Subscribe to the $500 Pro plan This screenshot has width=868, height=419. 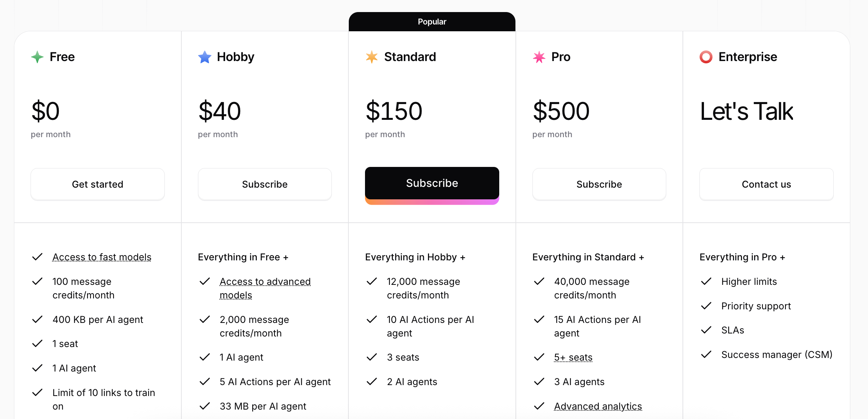pyautogui.click(x=599, y=184)
